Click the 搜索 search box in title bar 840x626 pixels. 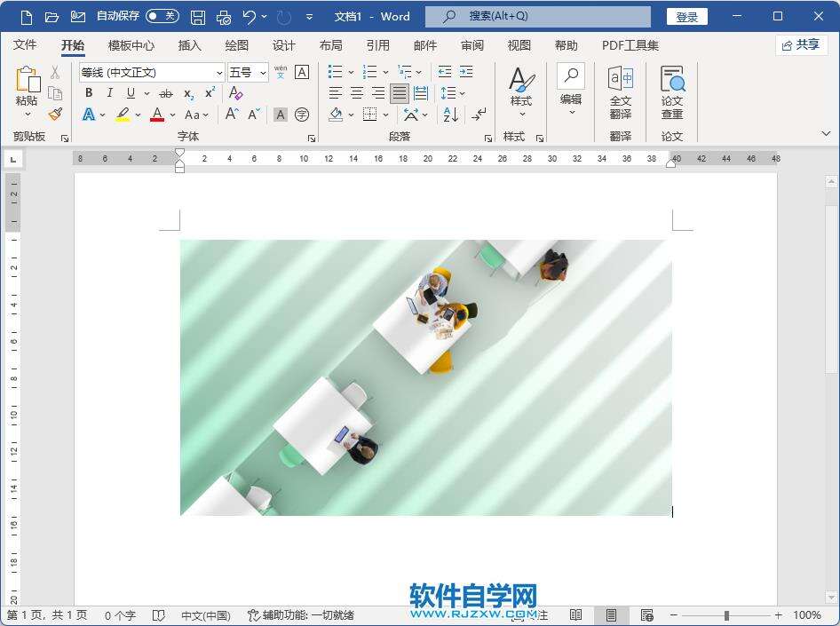tap(537, 17)
